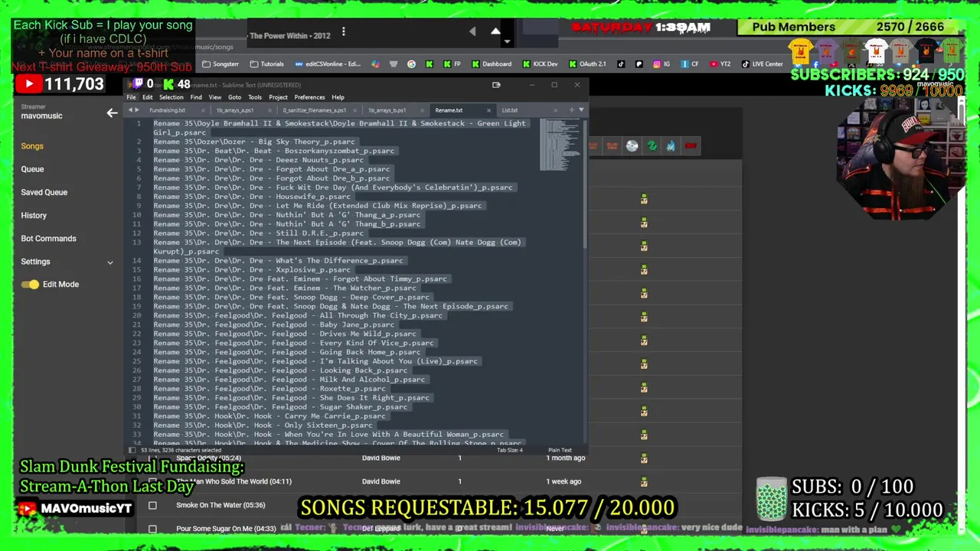Check The Man Who Sold The World checkbox
This screenshot has height=551, width=980.
152,481
